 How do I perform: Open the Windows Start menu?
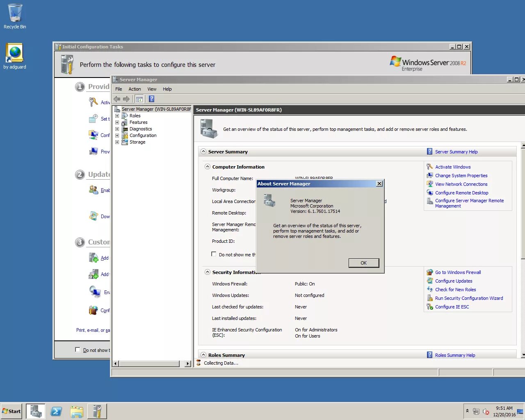(11, 411)
